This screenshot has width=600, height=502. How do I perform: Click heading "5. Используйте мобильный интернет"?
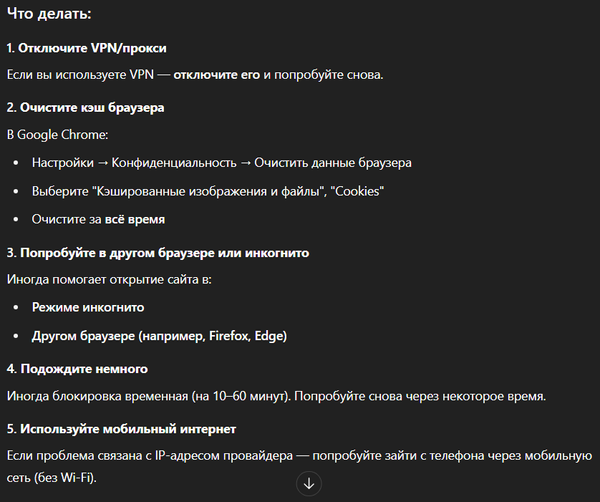pos(121,429)
